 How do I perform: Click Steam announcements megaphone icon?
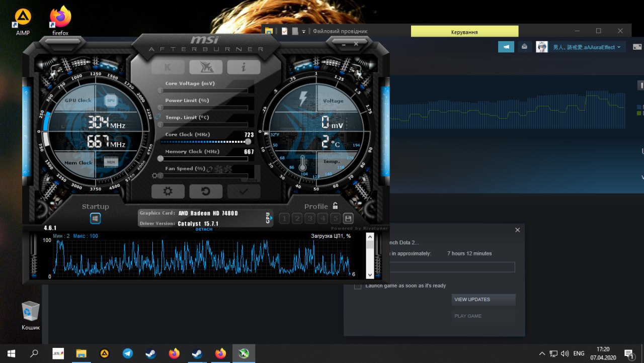click(x=506, y=47)
